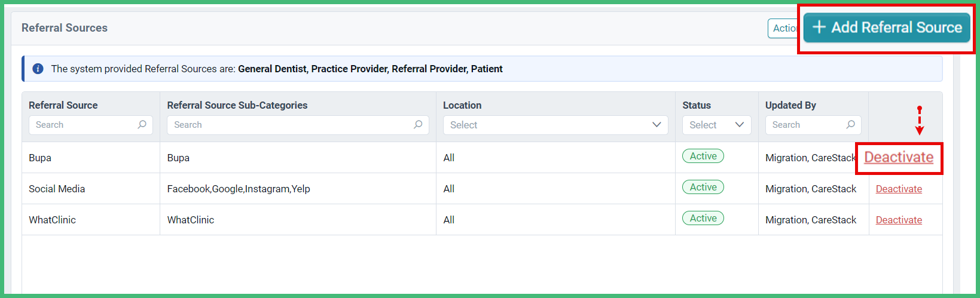The height and width of the screenshot is (298, 980).
Task: Click the plus icon on Add Referral Source
Action: pyautogui.click(x=819, y=27)
